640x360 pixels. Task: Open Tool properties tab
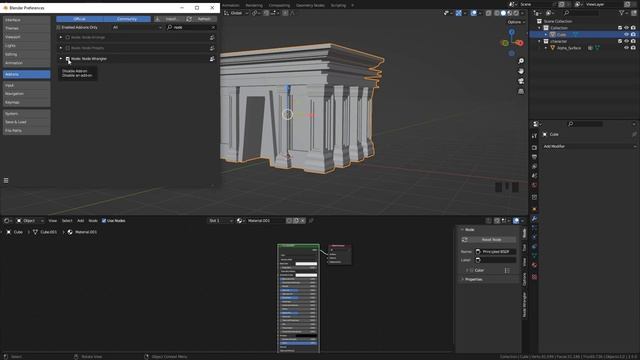534,136
